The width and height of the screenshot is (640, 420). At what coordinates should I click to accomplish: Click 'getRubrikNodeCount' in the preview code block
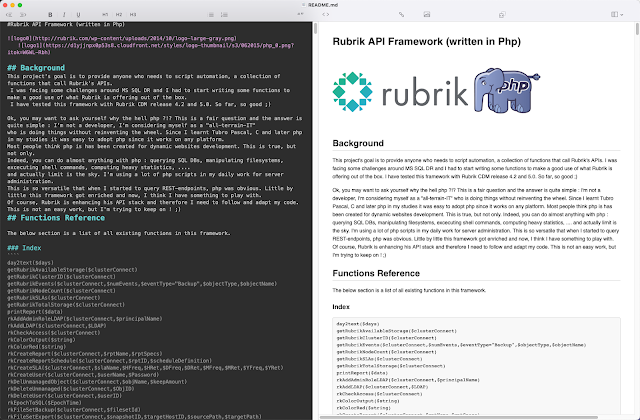click(386, 352)
